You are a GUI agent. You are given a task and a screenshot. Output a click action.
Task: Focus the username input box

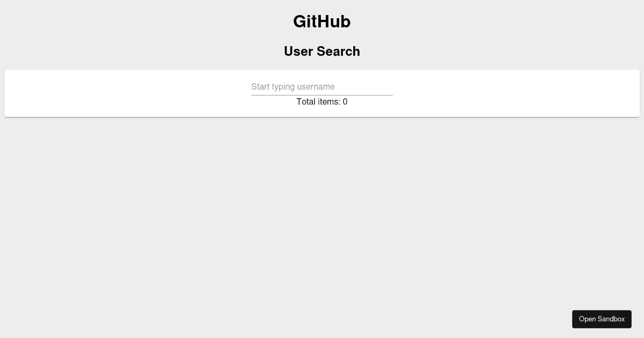click(x=322, y=87)
